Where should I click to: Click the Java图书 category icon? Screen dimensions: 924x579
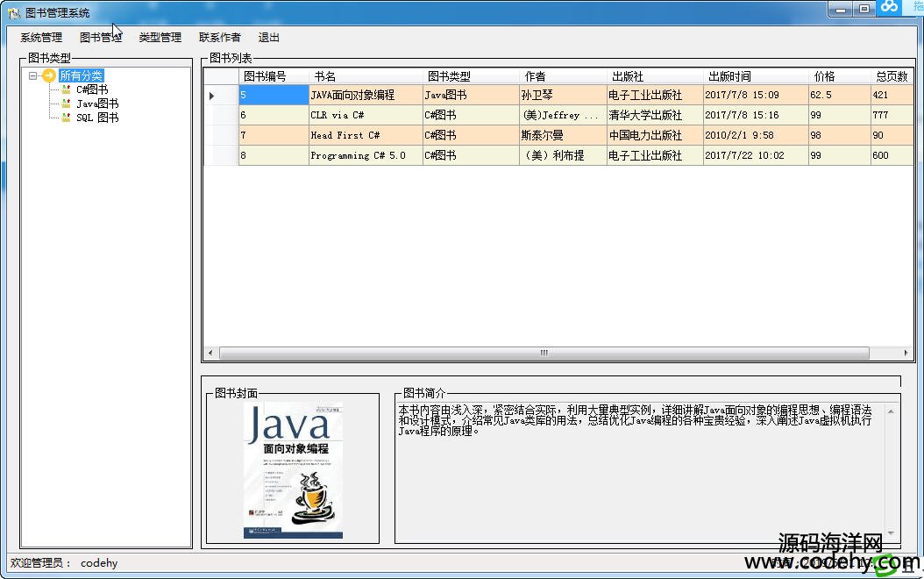point(66,104)
